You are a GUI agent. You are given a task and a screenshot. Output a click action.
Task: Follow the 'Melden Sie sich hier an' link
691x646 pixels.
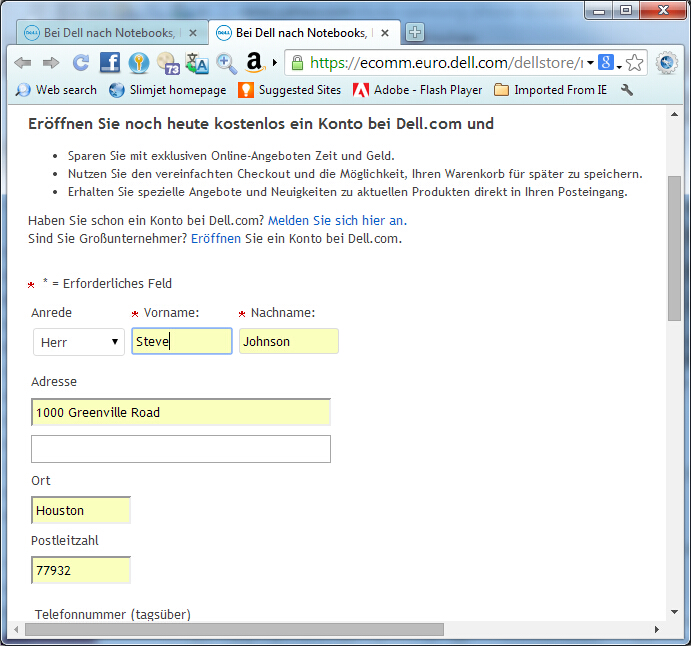[x=337, y=220]
